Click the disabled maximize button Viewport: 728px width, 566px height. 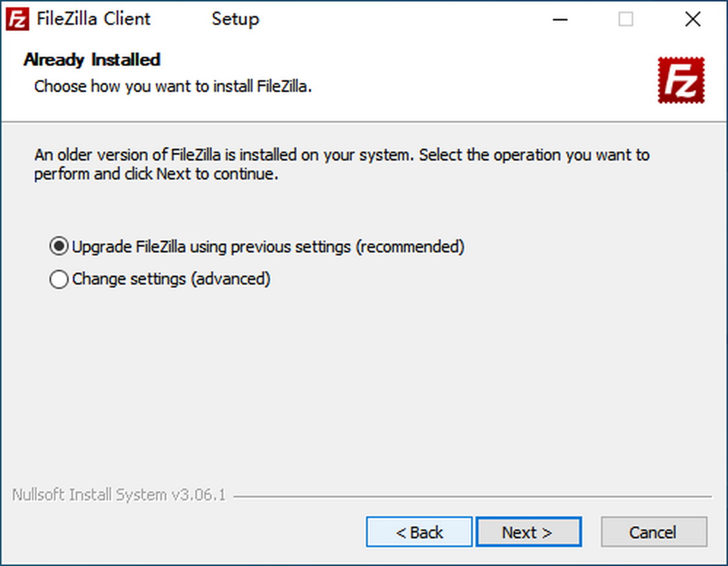click(x=625, y=19)
